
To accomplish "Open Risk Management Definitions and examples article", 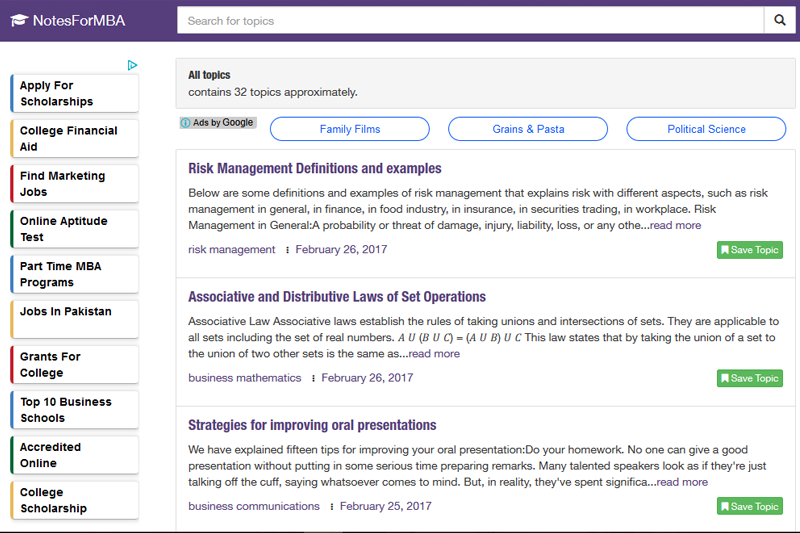I will [315, 168].
